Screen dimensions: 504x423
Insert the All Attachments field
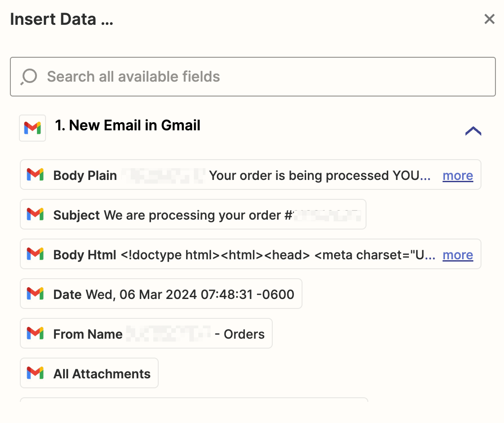pyautogui.click(x=102, y=374)
